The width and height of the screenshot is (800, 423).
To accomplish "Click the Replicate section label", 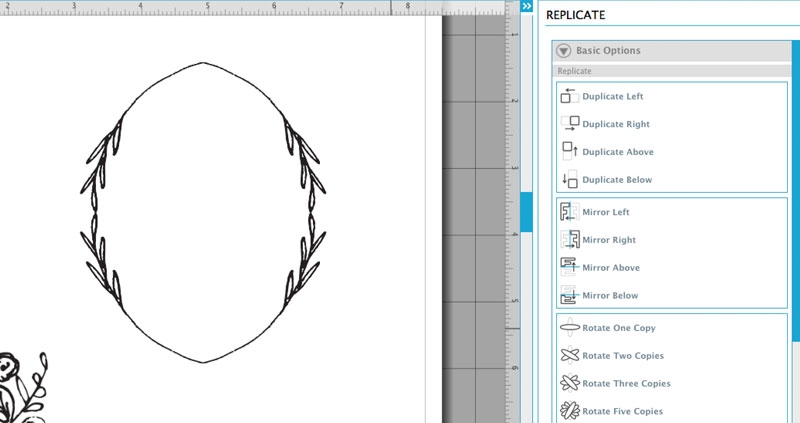I will 574,71.
